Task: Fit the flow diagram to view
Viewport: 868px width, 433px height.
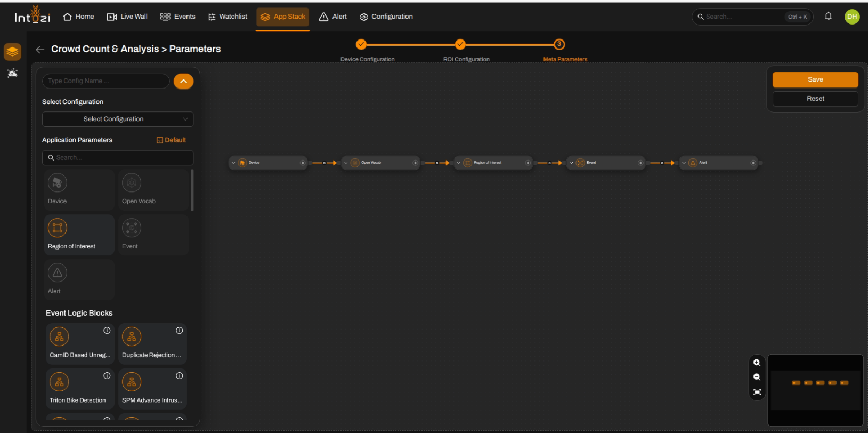Action: [x=757, y=392]
